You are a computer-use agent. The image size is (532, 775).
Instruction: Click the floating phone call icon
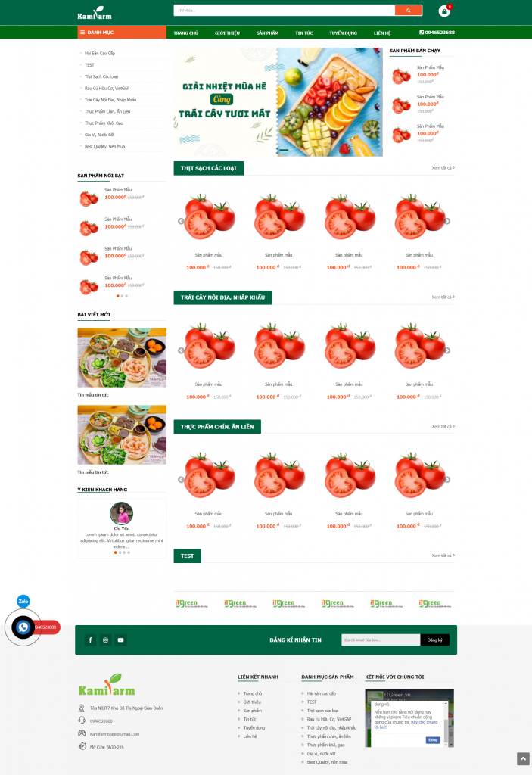23,627
